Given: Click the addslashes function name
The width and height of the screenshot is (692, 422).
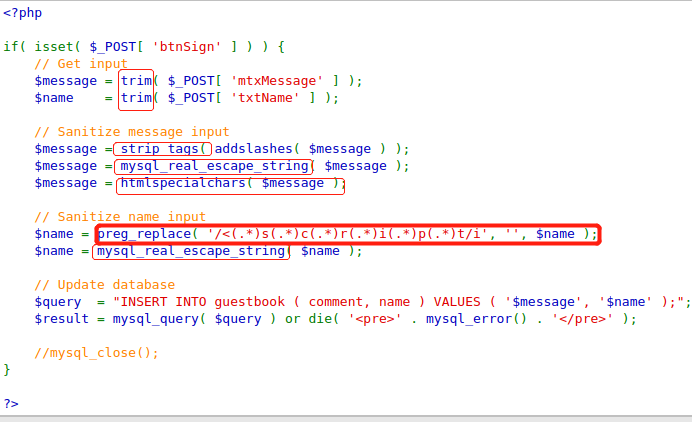Looking at the screenshot, I should 253,149.
